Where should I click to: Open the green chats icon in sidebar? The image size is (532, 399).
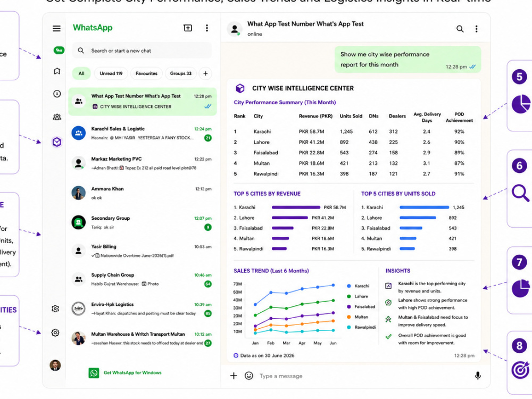(x=59, y=50)
